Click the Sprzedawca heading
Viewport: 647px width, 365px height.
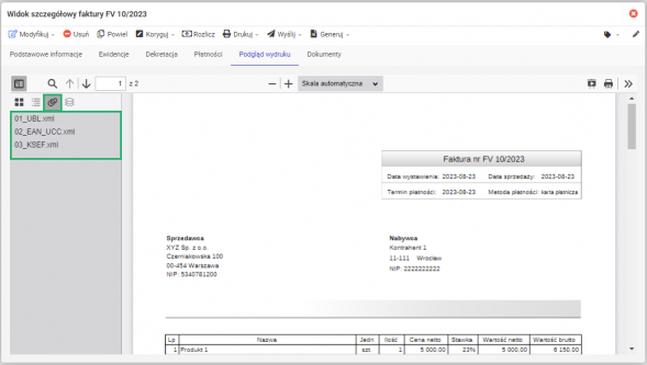point(185,238)
